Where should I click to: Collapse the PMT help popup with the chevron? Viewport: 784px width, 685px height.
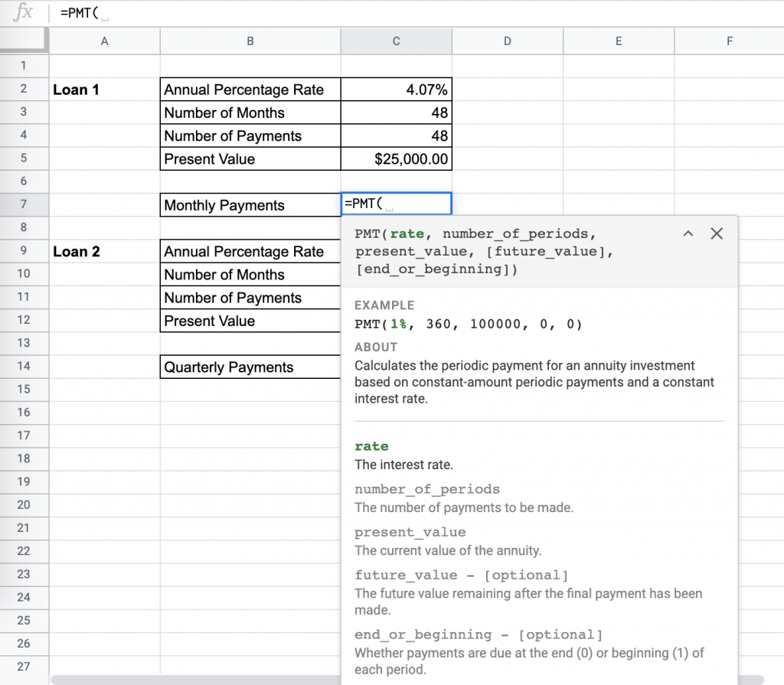coord(688,233)
